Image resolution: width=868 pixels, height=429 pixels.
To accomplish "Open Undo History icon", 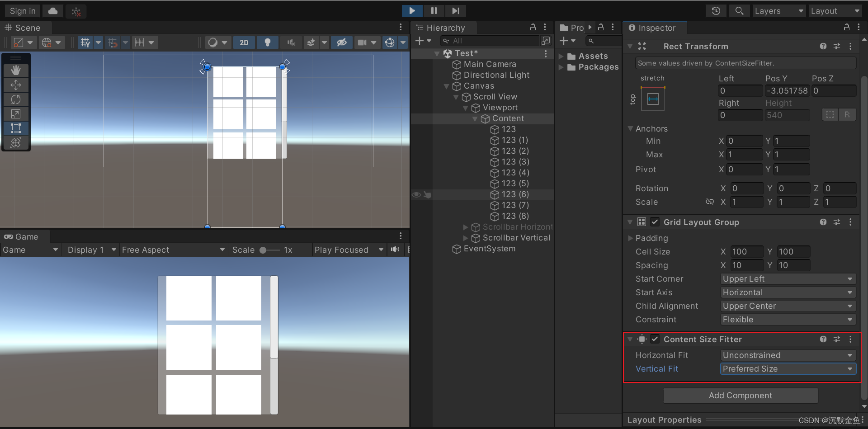I will tap(716, 11).
